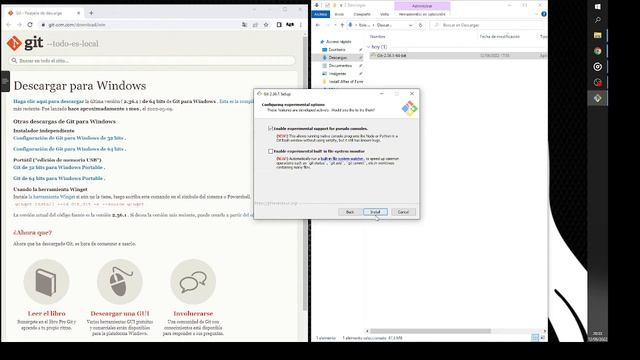Viewport: 640px width, 360px height.
Task: Open the 64-bit Git for Windows Setup link
Action: pos(69,149)
